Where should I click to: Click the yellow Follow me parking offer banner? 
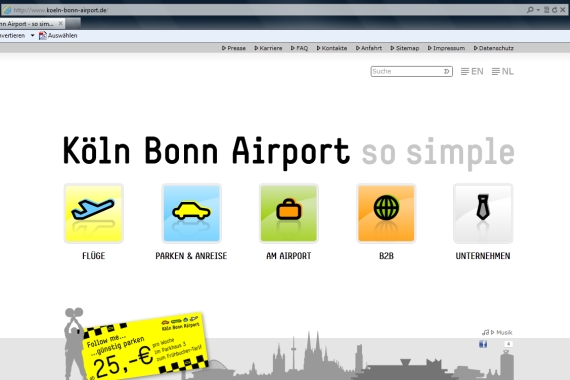coord(145,346)
